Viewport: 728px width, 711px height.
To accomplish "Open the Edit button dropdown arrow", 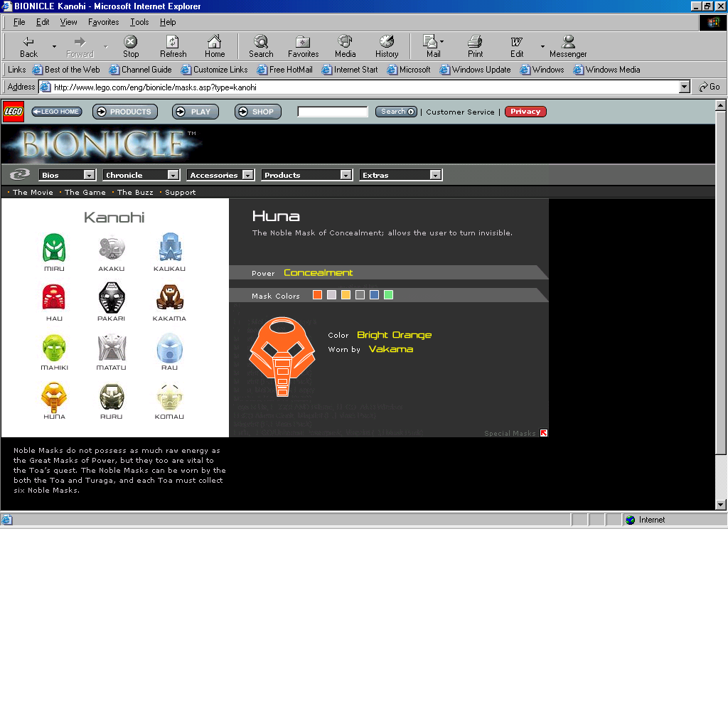I will point(542,46).
